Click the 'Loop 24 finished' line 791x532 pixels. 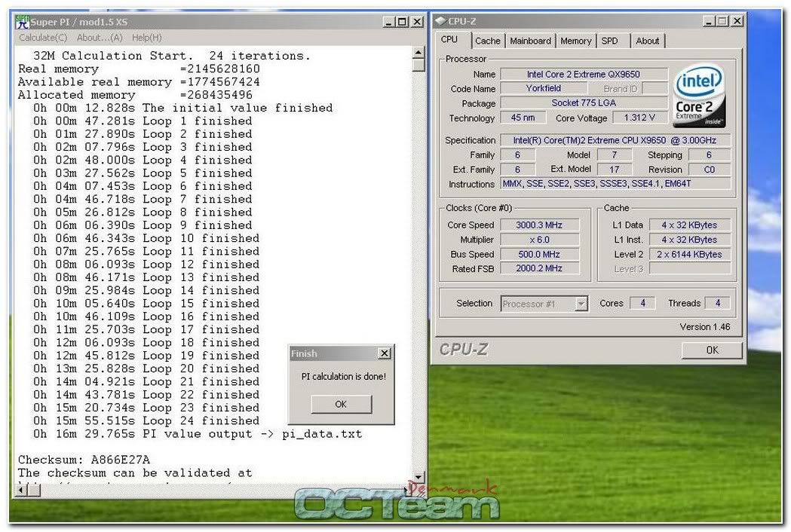click(x=146, y=421)
